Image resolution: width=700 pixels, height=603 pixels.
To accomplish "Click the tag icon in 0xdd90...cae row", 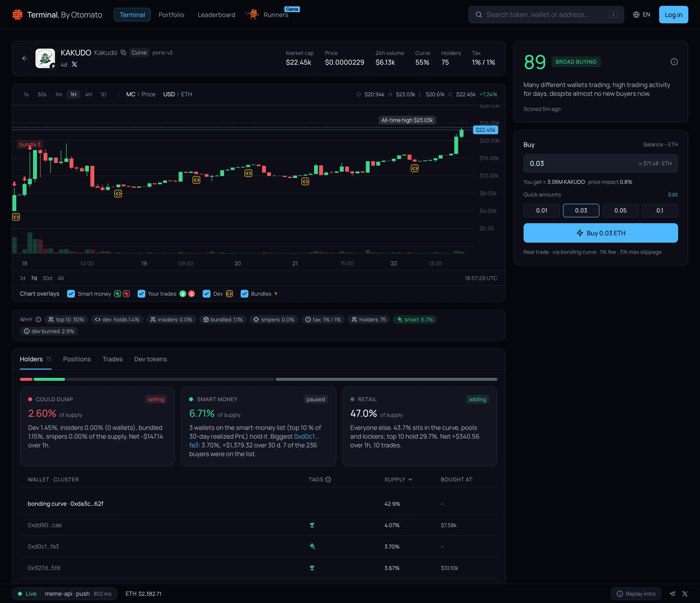I will [312, 525].
